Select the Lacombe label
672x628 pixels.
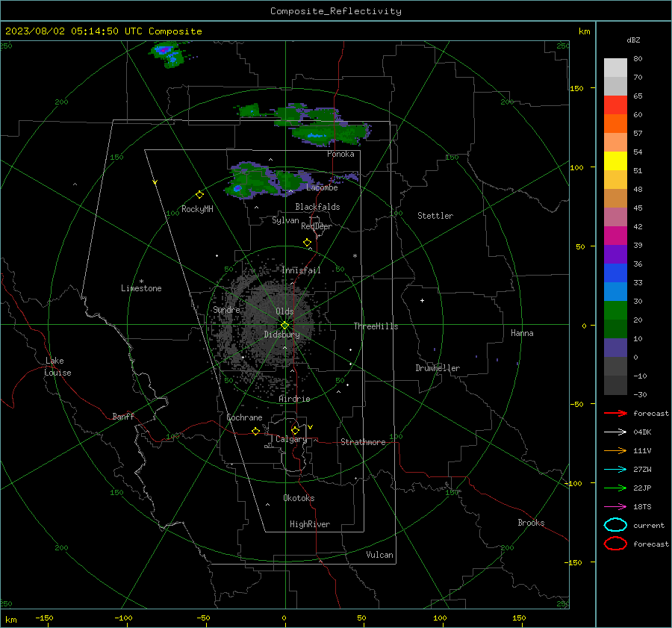[322, 187]
